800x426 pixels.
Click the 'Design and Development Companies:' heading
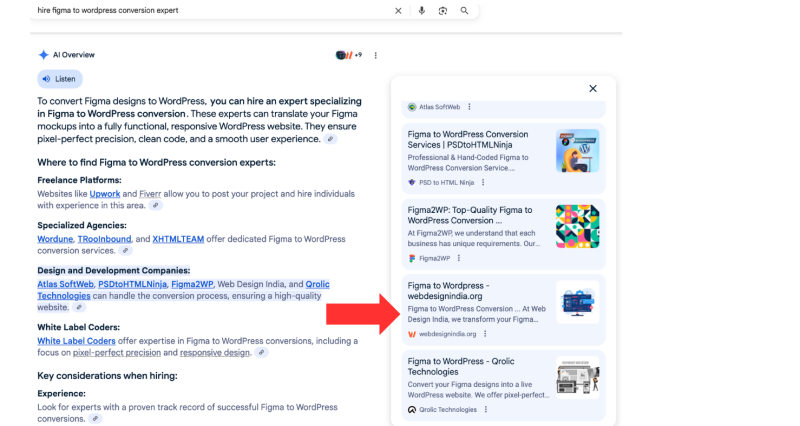coord(113,270)
